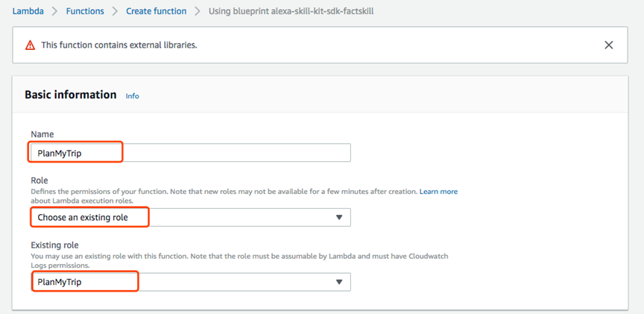The height and width of the screenshot is (314, 644).
Task: Click the chevron after Functions breadcrumb
Action: click(x=116, y=12)
